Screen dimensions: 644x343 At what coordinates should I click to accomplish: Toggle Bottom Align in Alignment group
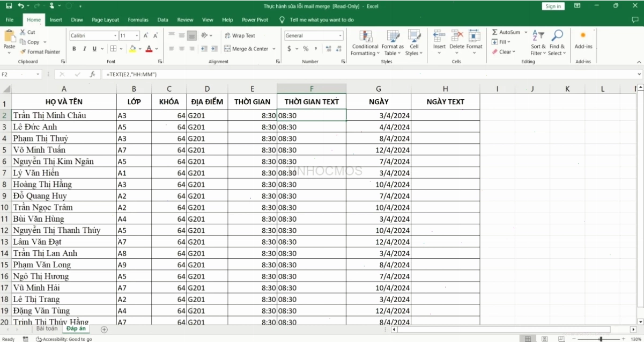click(x=192, y=35)
